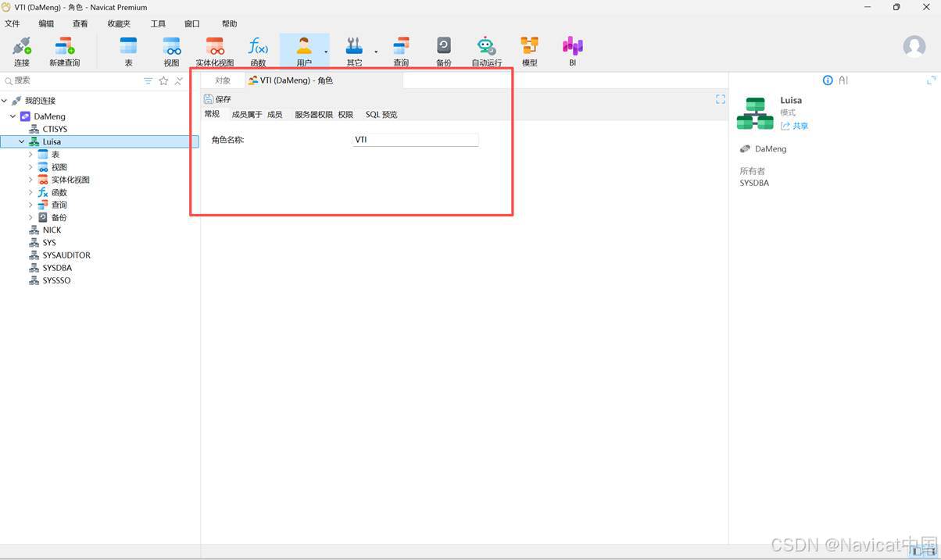941x560 pixels.
Task: Switch to the 成员属于 tab
Action: point(247,114)
